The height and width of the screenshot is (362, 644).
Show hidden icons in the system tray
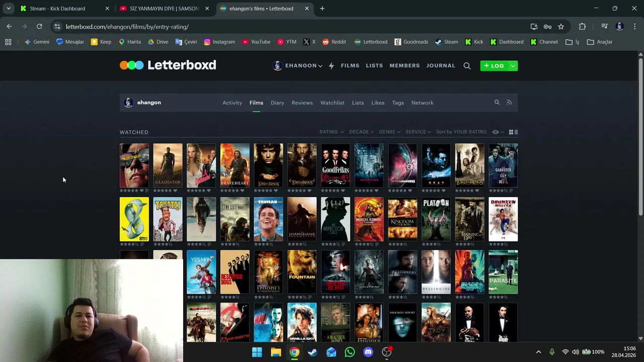click(x=538, y=352)
